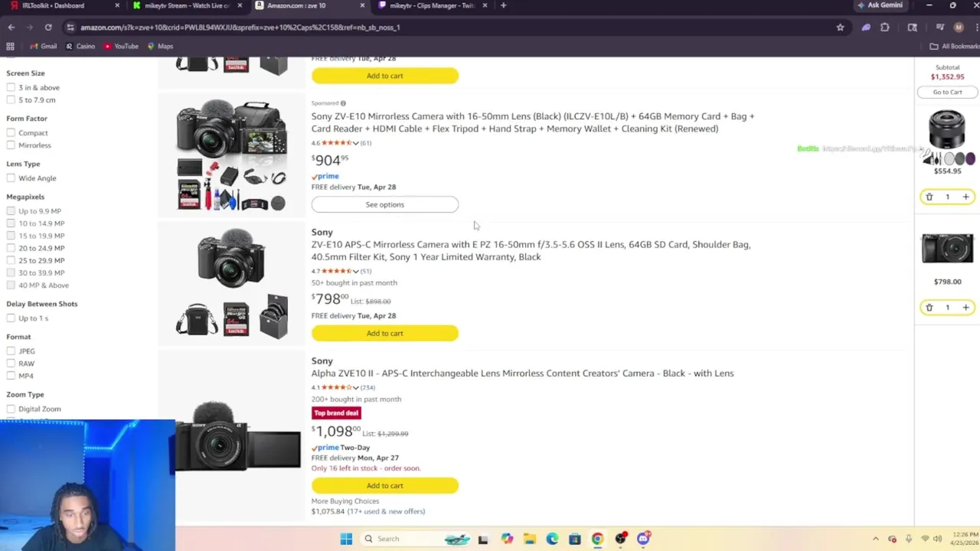Go back with the browser back arrow

click(x=11, y=28)
